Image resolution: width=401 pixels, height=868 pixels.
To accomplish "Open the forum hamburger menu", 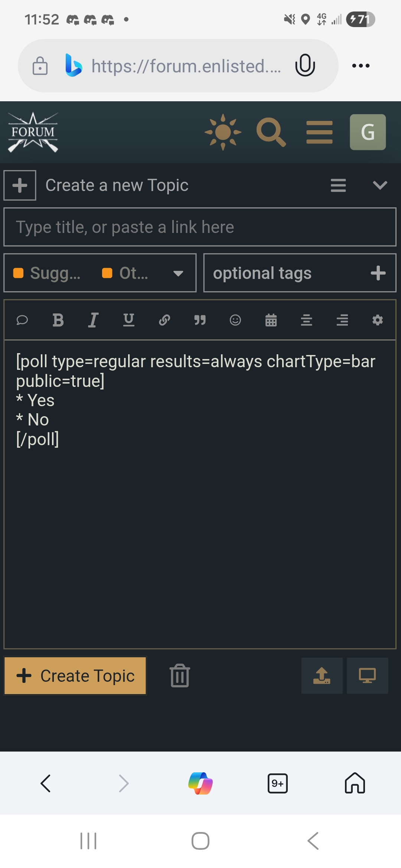I will pyautogui.click(x=319, y=132).
